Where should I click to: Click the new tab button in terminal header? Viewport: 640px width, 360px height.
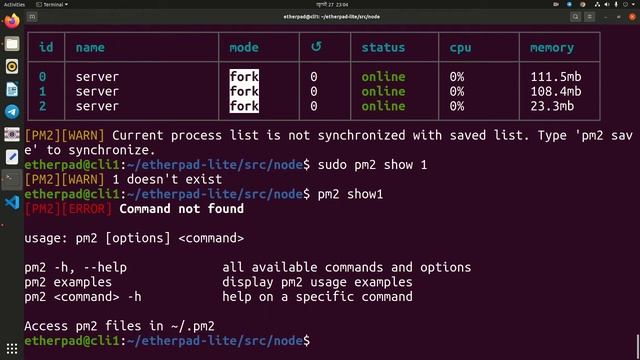tap(32, 17)
